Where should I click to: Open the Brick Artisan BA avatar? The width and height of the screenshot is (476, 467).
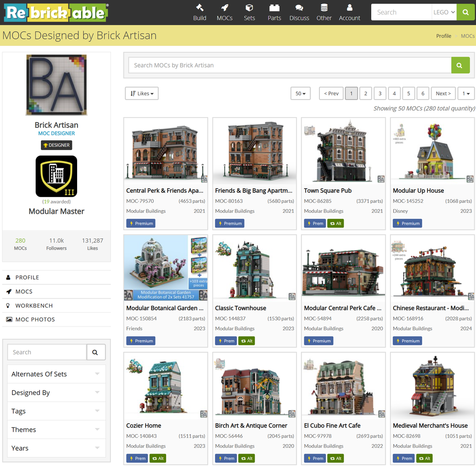57,85
